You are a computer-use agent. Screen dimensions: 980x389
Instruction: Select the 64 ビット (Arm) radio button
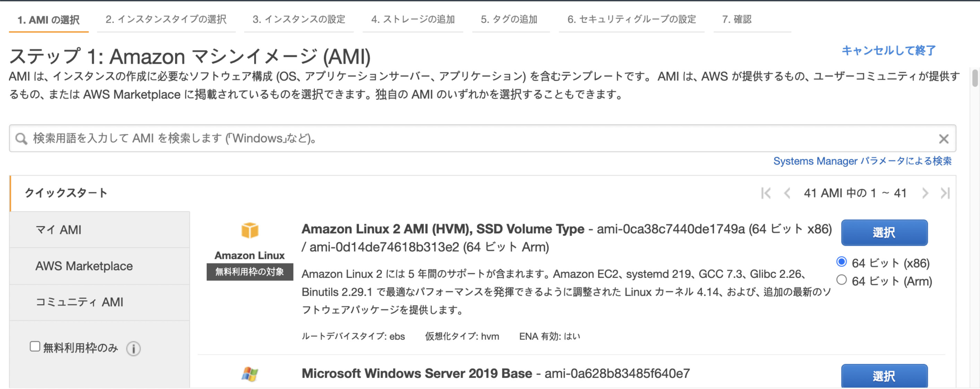tap(842, 281)
